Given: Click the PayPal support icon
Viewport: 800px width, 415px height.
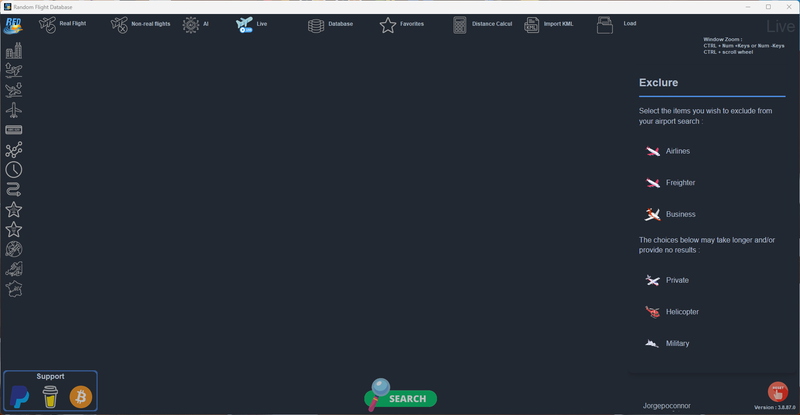Looking at the screenshot, I should [x=22, y=397].
